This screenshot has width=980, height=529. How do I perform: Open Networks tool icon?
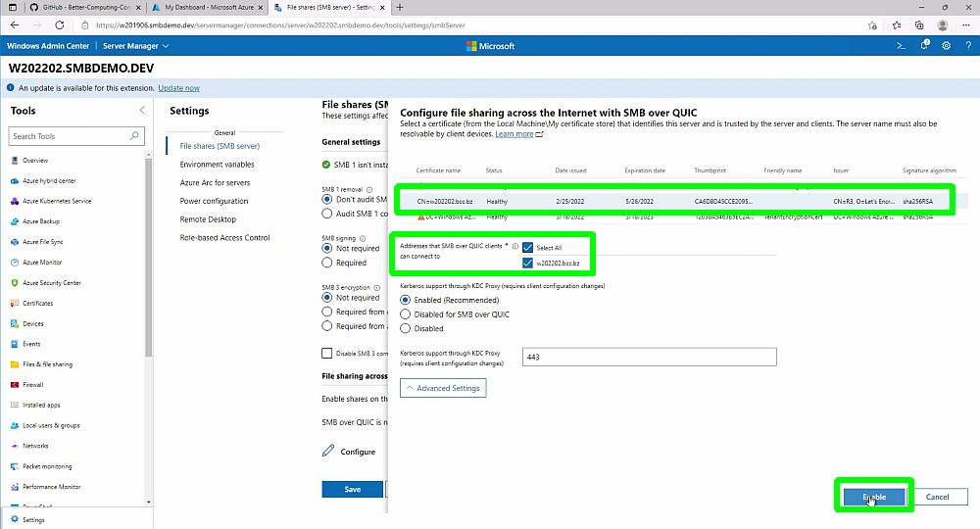click(x=15, y=446)
